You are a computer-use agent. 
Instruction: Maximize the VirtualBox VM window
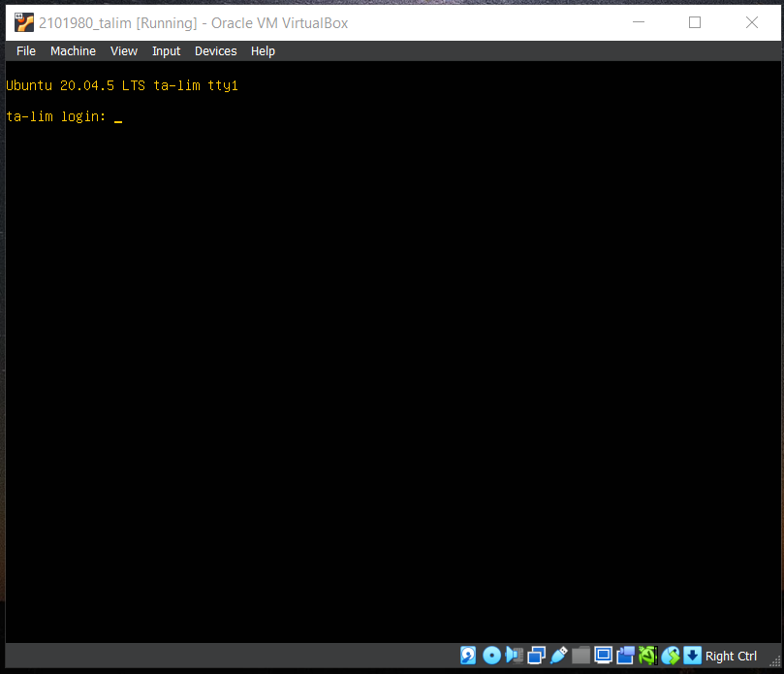click(695, 22)
